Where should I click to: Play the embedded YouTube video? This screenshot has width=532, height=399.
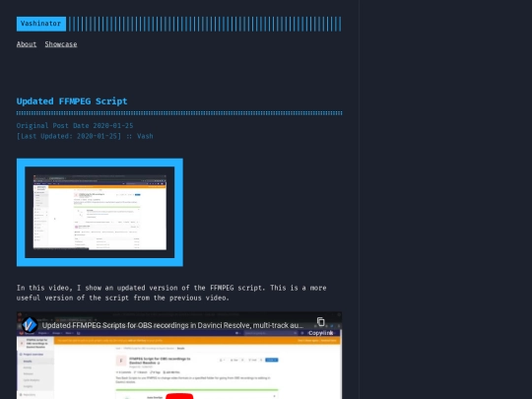[x=179, y=396]
